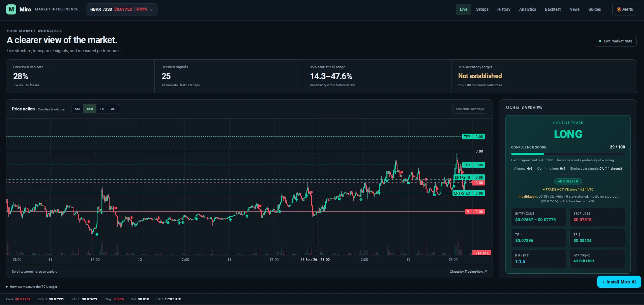Click the 714.61K volume label
The height and width of the screenshot is (305, 644).
pos(481,253)
